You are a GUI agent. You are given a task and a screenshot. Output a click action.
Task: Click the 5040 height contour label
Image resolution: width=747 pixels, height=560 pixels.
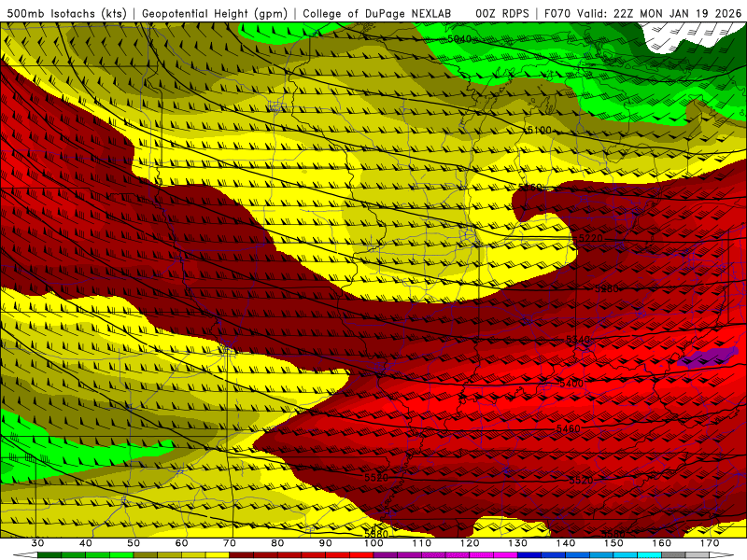click(459, 39)
